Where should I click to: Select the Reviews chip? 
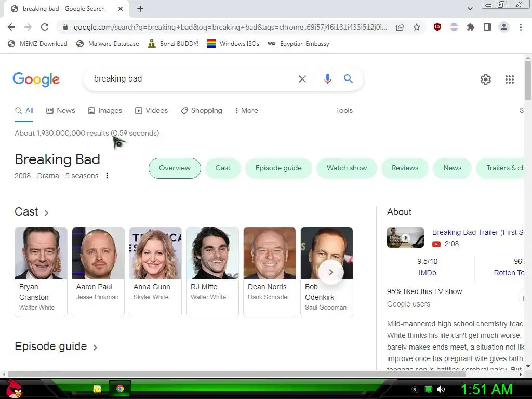coord(405,168)
